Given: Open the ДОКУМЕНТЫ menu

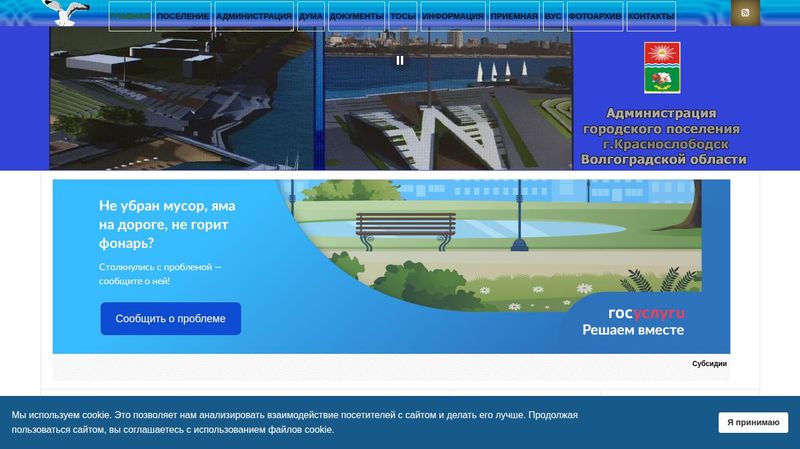Looking at the screenshot, I should tap(356, 16).
